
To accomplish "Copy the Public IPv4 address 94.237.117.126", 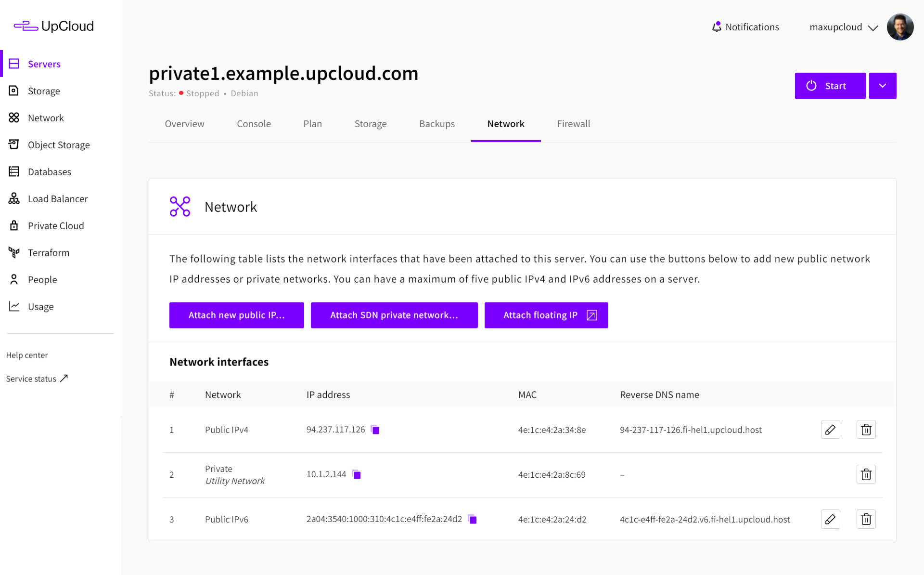I will pyautogui.click(x=375, y=430).
